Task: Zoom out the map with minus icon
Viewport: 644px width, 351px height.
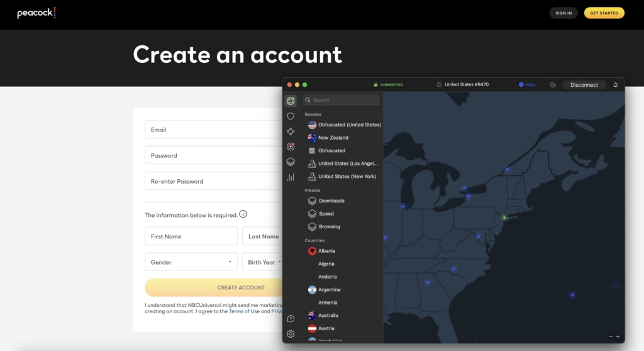Action: 610,336
